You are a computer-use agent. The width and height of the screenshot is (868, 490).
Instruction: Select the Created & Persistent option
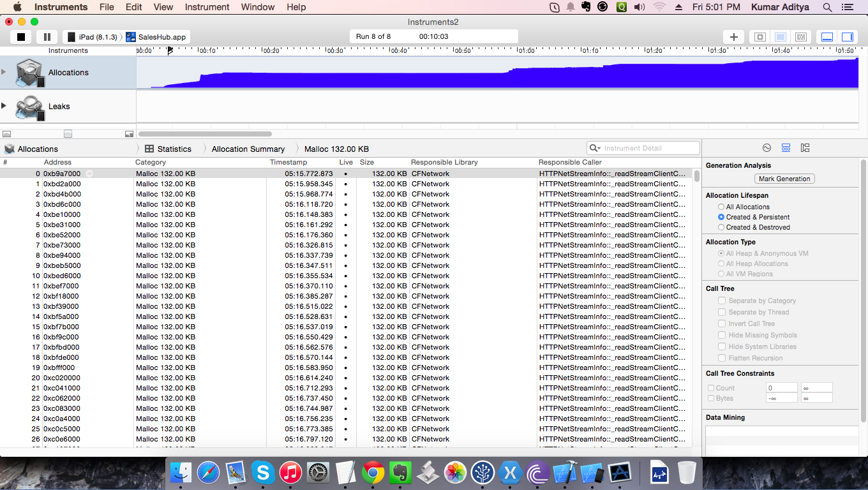(x=754, y=217)
